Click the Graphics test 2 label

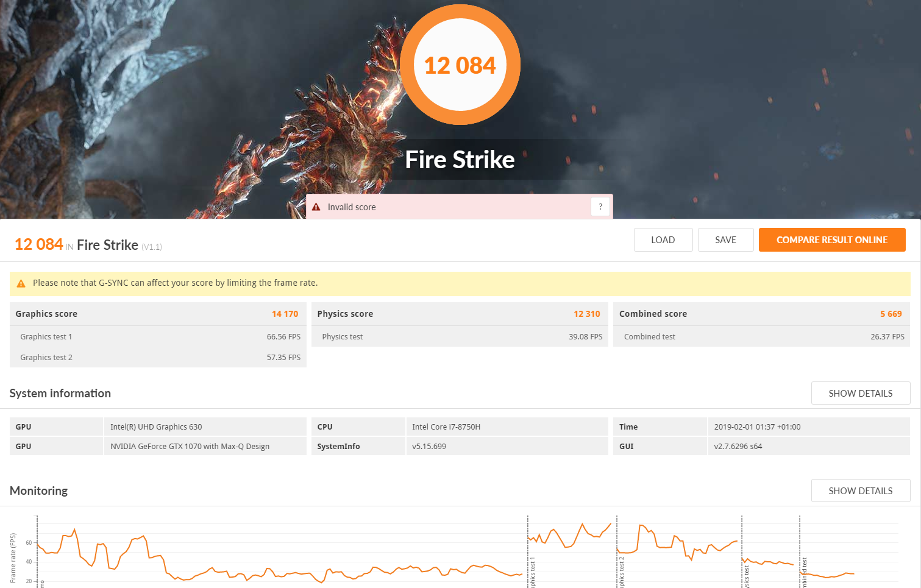[x=46, y=358]
